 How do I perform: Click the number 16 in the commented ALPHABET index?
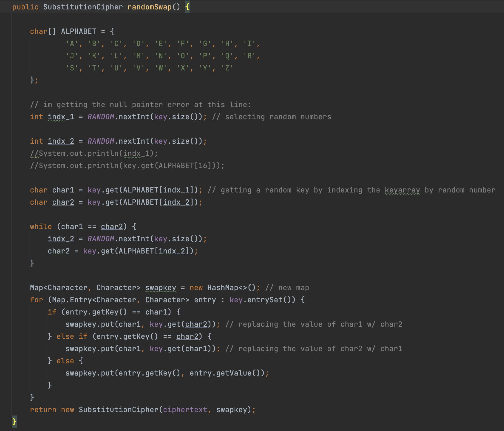pyautogui.click(x=203, y=166)
